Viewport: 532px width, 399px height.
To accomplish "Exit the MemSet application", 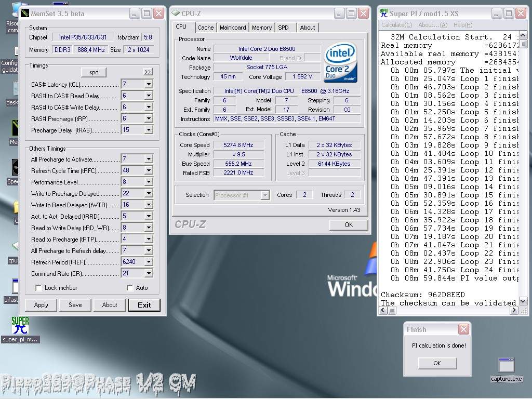I will 144,304.
